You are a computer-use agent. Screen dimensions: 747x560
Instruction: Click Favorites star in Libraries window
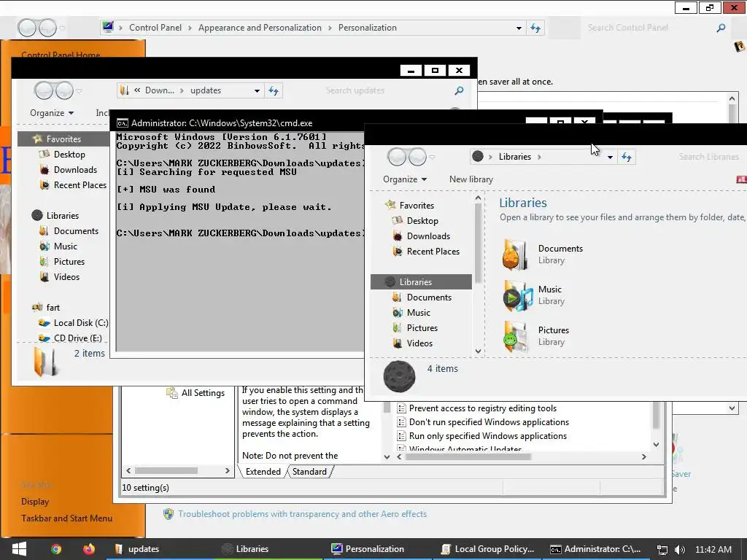(390, 205)
